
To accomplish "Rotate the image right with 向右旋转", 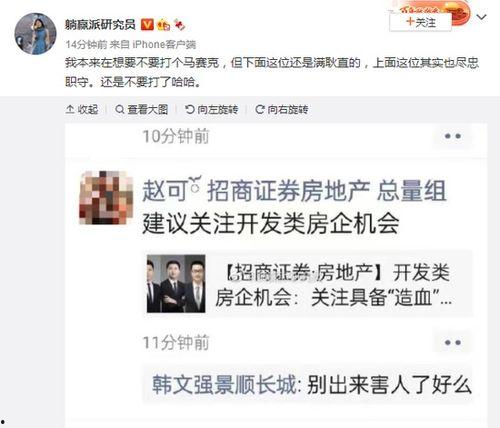I will tap(282, 109).
